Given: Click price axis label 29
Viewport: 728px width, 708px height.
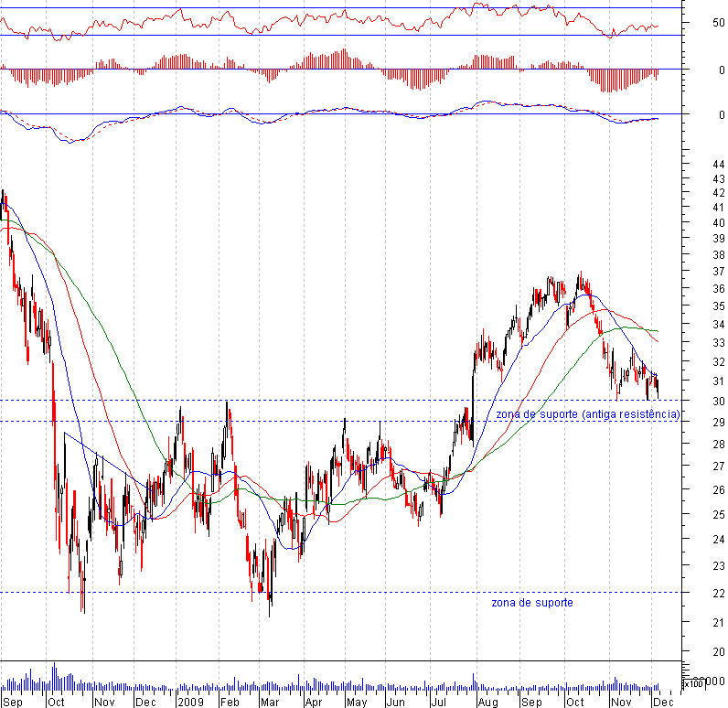Looking at the screenshot, I should pyautogui.click(x=719, y=423).
